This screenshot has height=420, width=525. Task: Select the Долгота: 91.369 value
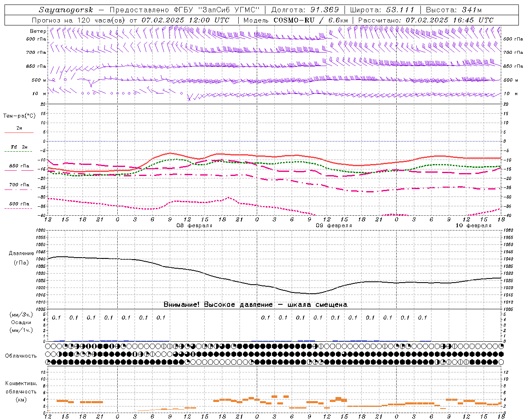305,10
